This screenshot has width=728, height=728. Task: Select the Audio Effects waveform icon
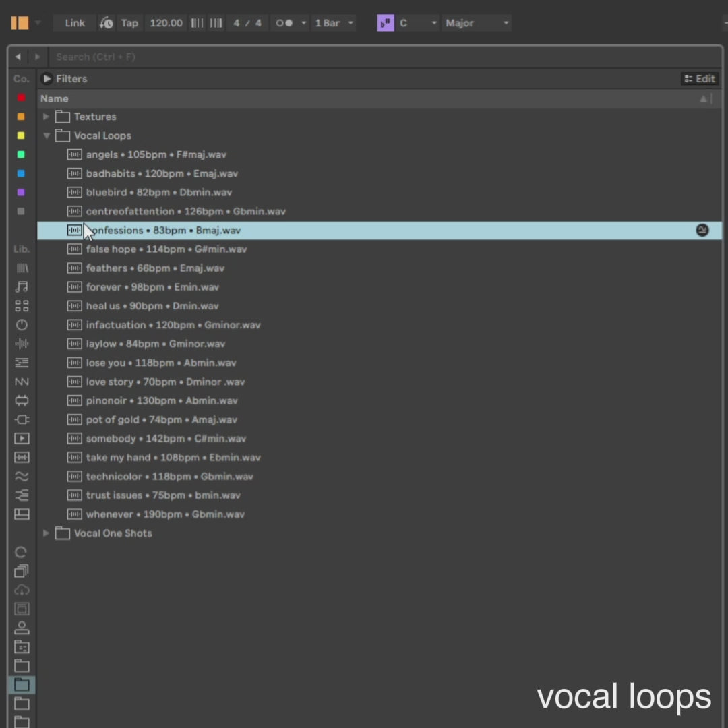(x=22, y=344)
